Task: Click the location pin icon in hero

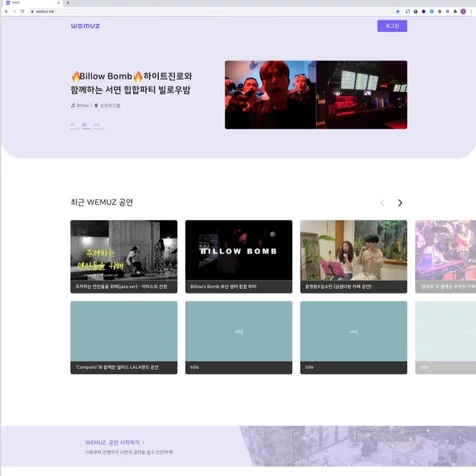Action: 96,105
